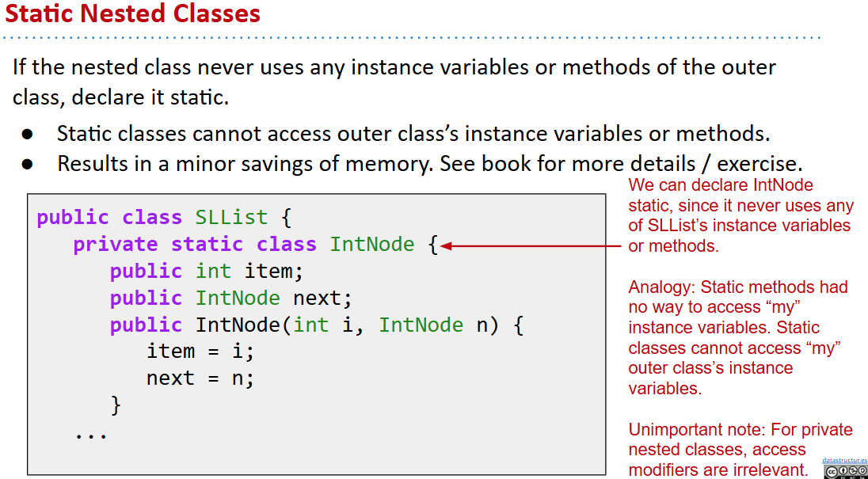868x479 pixels.
Task: Click the IntNode constructor signature line
Action: click(316, 325)
